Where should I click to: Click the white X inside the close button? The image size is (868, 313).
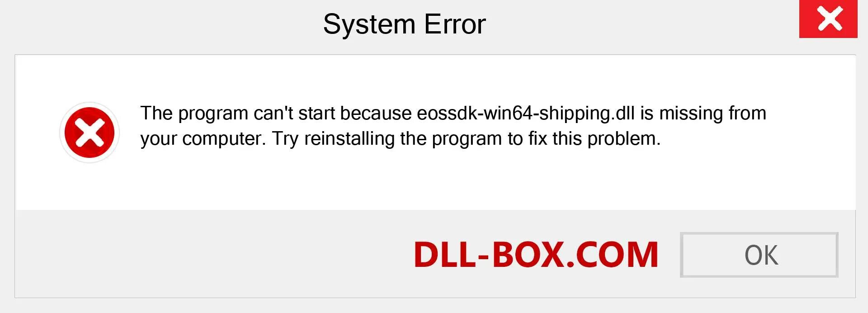click(x=830, y=19)
